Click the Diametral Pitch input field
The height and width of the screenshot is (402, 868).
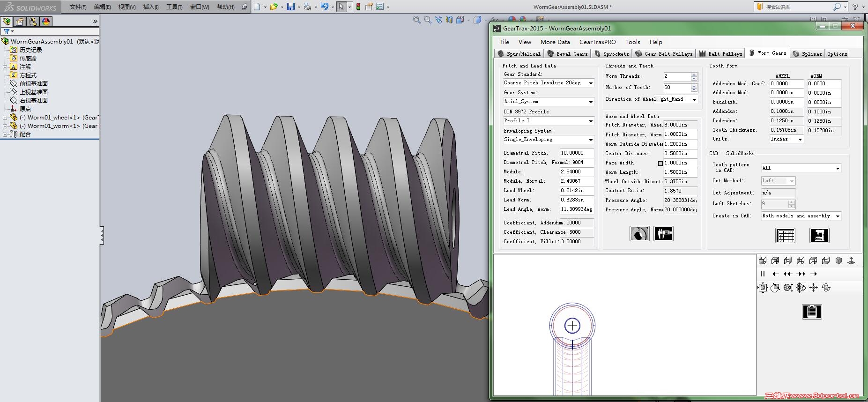pos(577,153)
